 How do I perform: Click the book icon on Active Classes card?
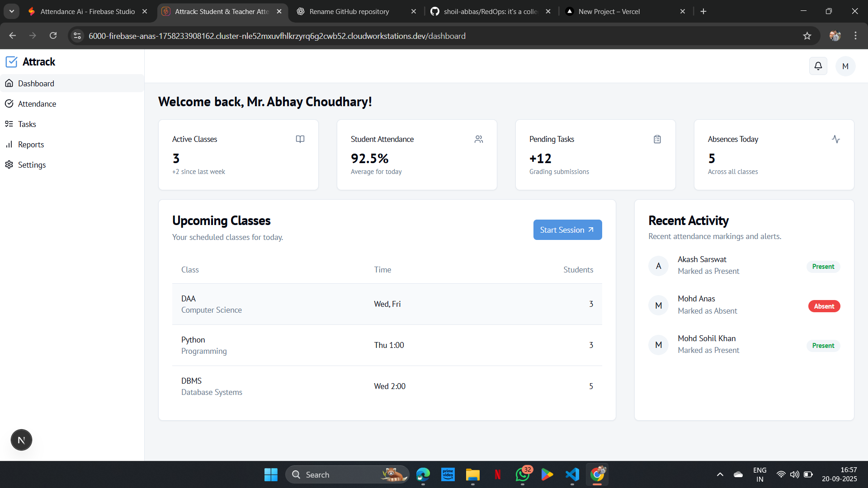[300, 139]
